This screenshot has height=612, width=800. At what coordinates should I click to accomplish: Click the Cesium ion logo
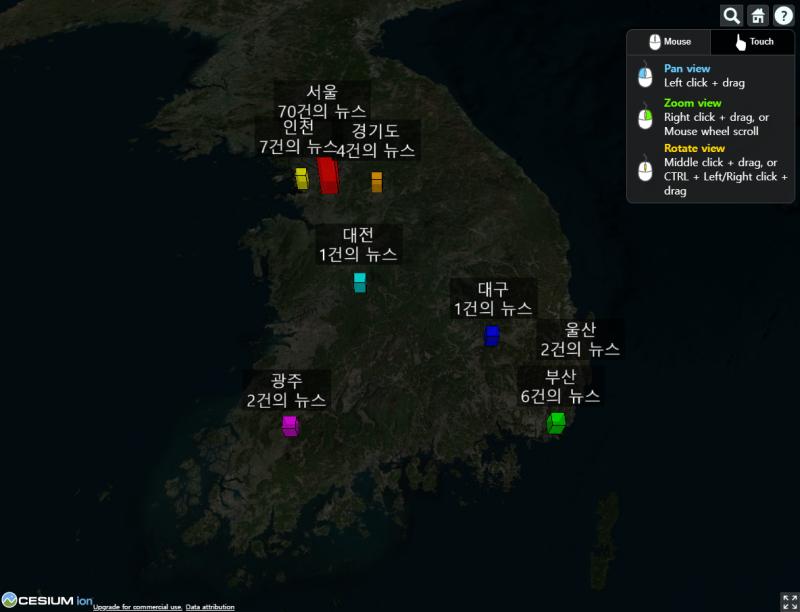[47, 600]
